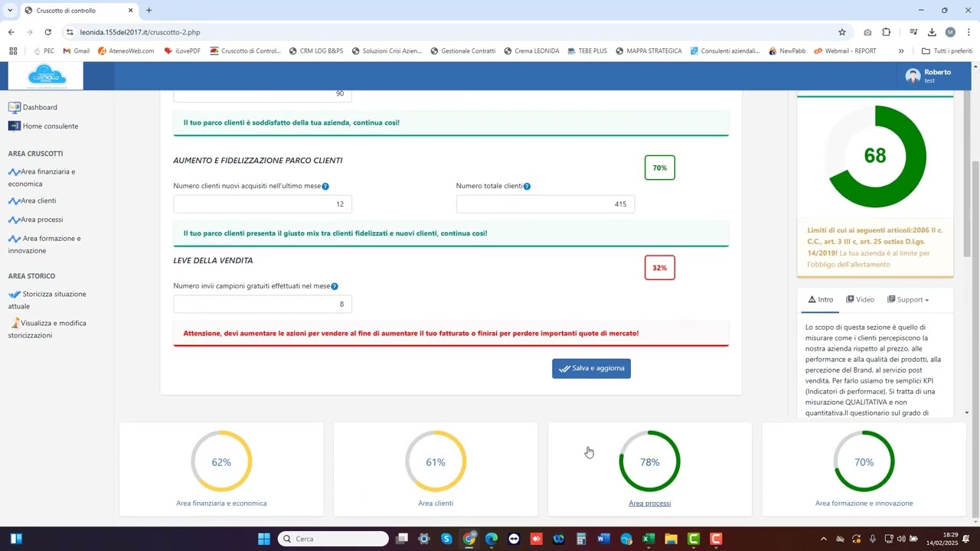Switch to the Video tab

point(860,300)
